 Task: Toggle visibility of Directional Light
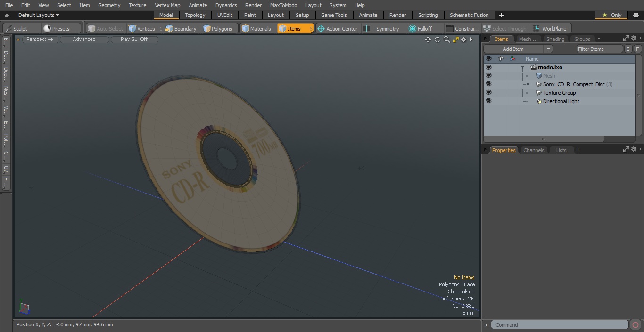click(x=488, y=101)
